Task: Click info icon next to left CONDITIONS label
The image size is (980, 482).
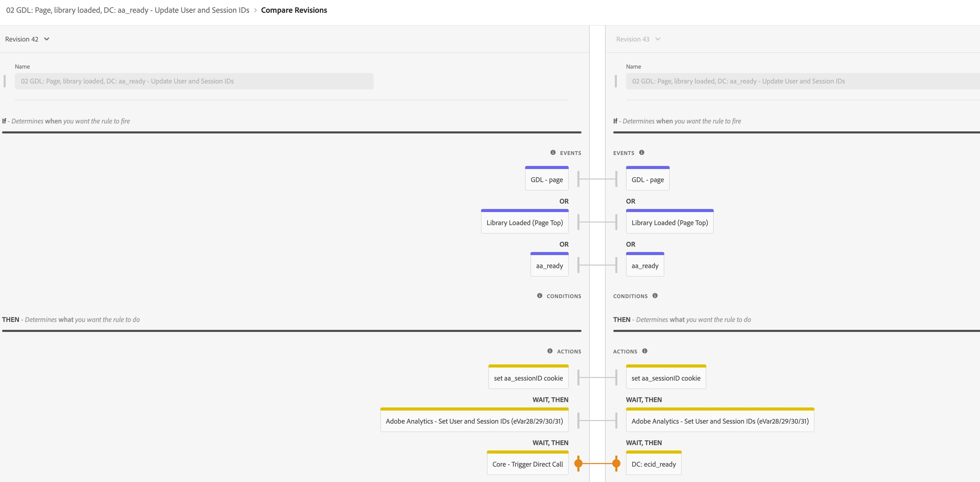Action: [x=539, y=295]
